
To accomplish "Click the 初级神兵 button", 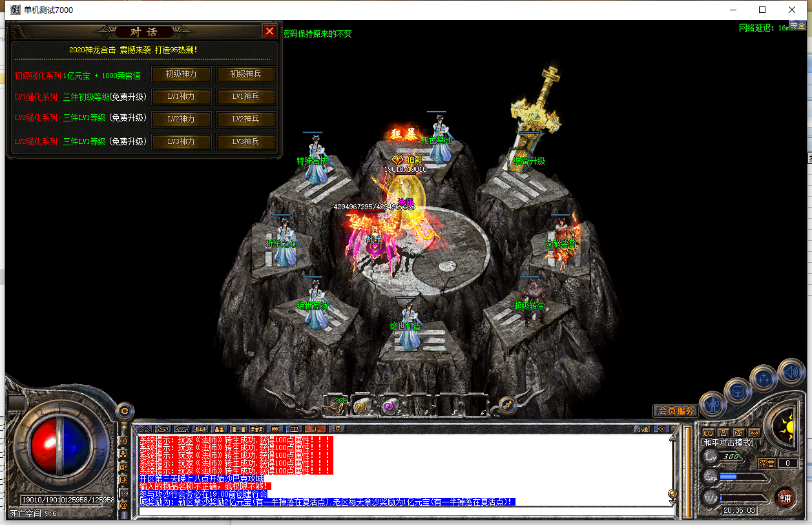I will (x=246, y=74).
